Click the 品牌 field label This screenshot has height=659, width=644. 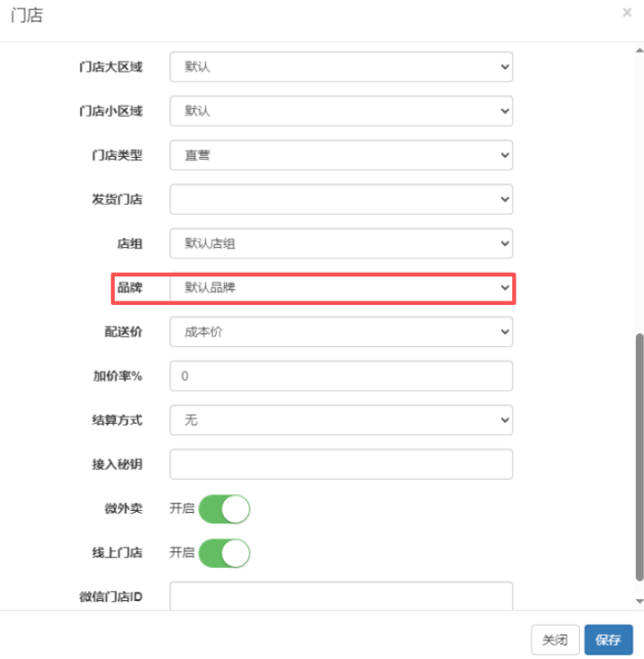click(x=129, y=288)
